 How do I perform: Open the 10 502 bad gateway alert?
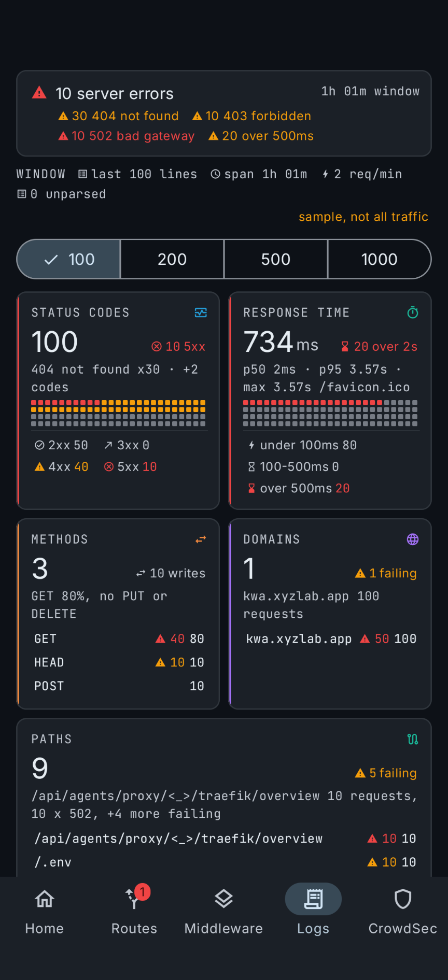pos(127,136)
